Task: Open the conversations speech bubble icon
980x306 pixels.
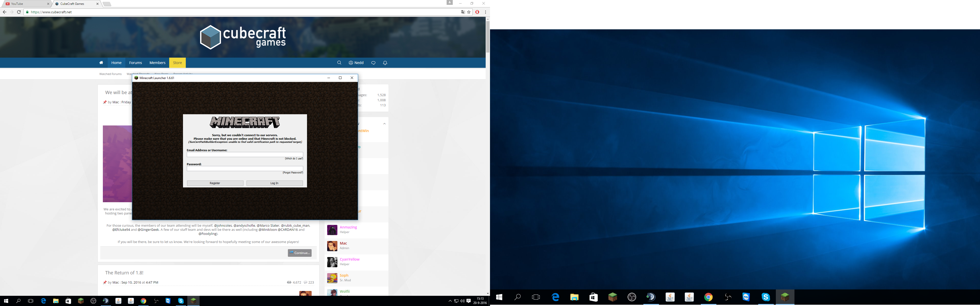Action: click(373, 63)
